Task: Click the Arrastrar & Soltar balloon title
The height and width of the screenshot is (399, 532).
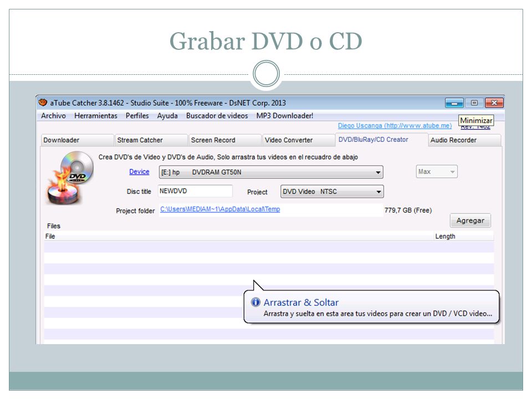Action: pyautogui.click(x=301, y=303)
